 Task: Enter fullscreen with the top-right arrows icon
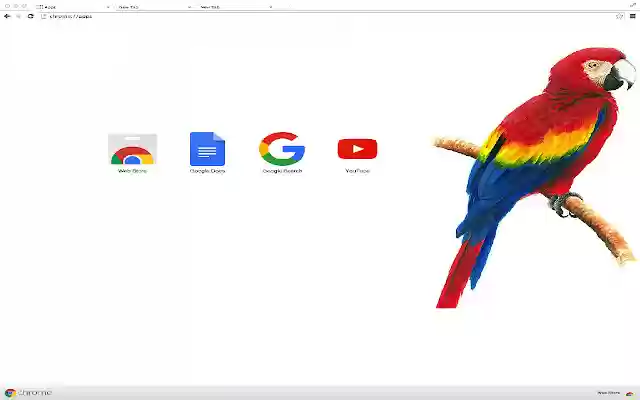point(633,5)
